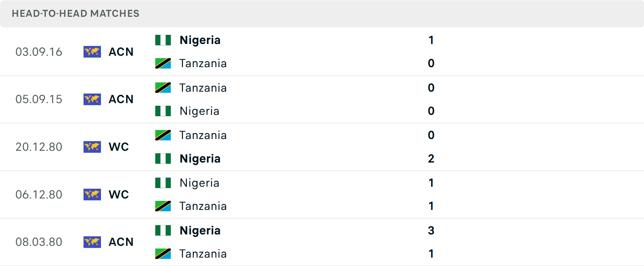Open Nigeria team in 03.09.16 match

click(200, 40)
